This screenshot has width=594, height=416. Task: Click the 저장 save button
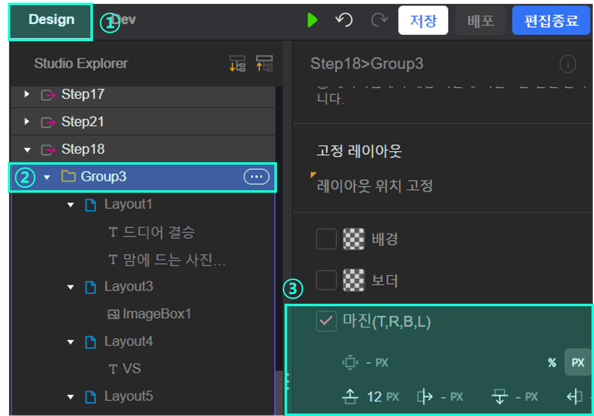point(423,21)
